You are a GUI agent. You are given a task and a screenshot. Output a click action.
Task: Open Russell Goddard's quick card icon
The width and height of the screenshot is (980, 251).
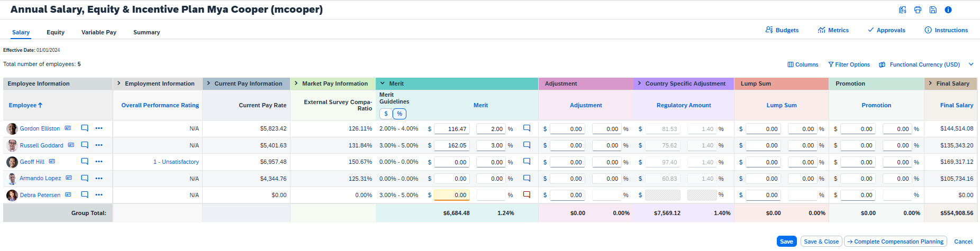tap(71, 145)
